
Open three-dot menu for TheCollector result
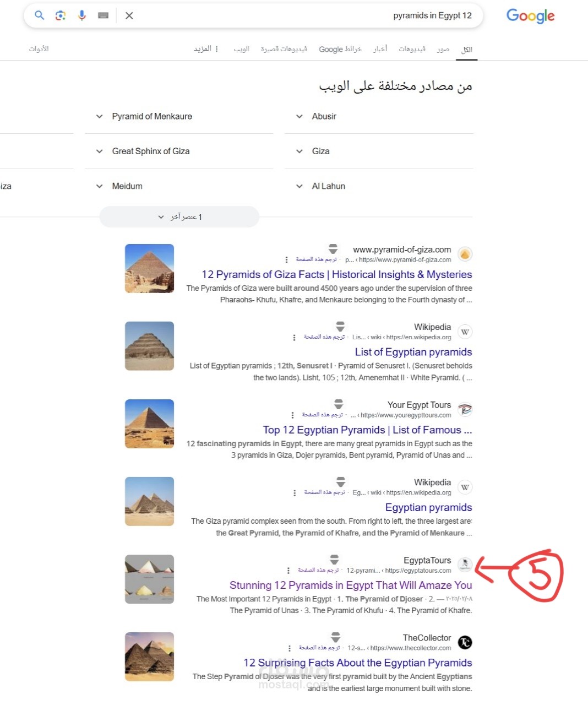pos(290,648)
